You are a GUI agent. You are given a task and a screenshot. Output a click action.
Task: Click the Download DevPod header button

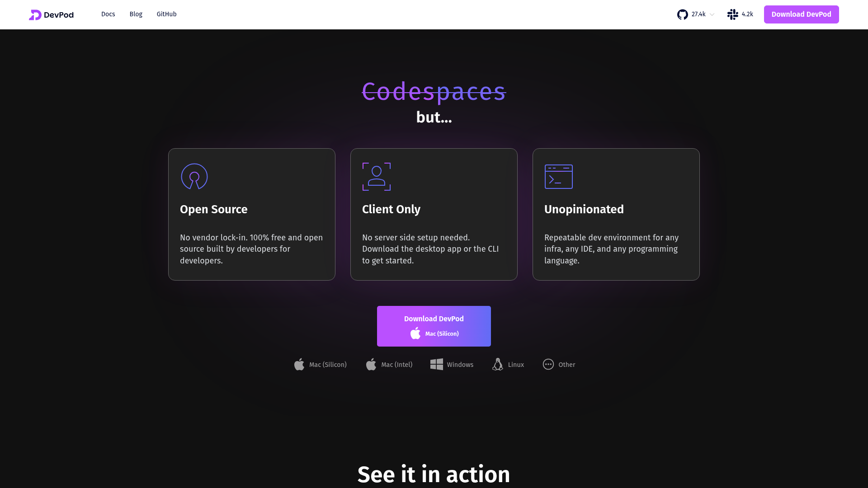pyautogui.click(x=801, y=14)
